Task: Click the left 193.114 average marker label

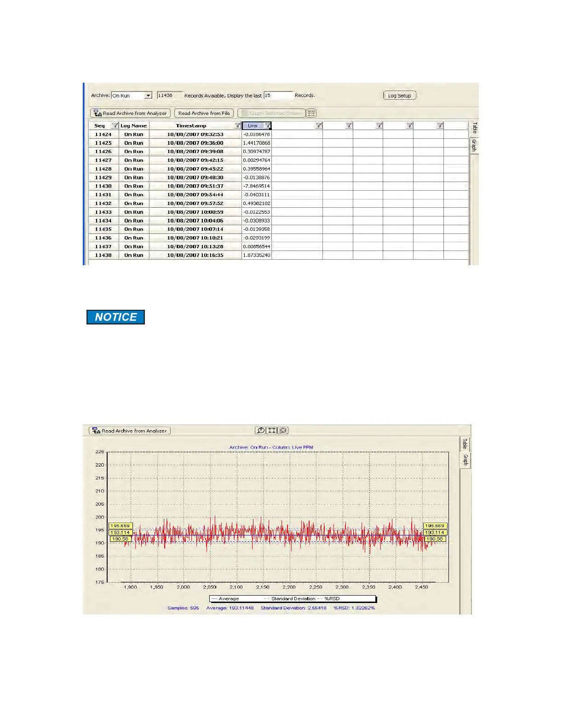Action: click(x=121, y=532)
